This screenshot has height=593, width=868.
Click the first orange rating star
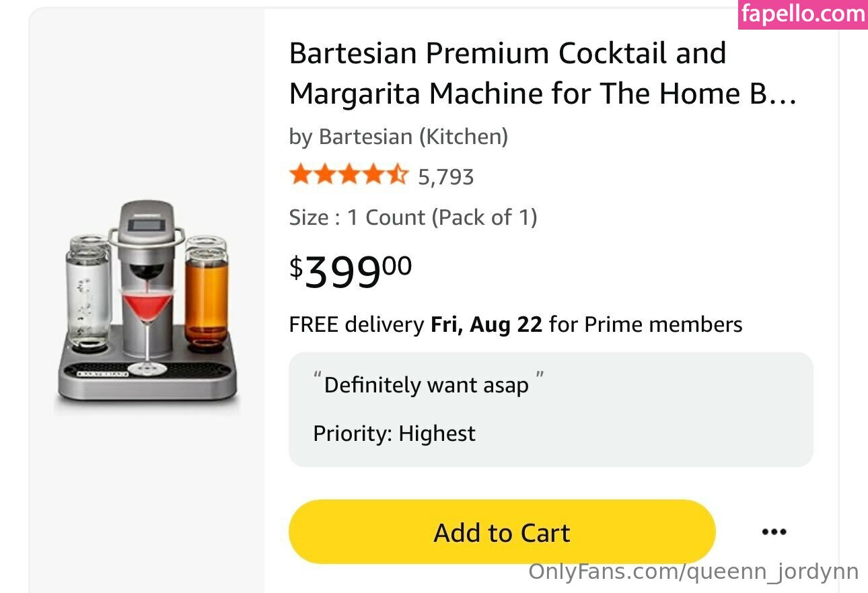pos(299,176)
